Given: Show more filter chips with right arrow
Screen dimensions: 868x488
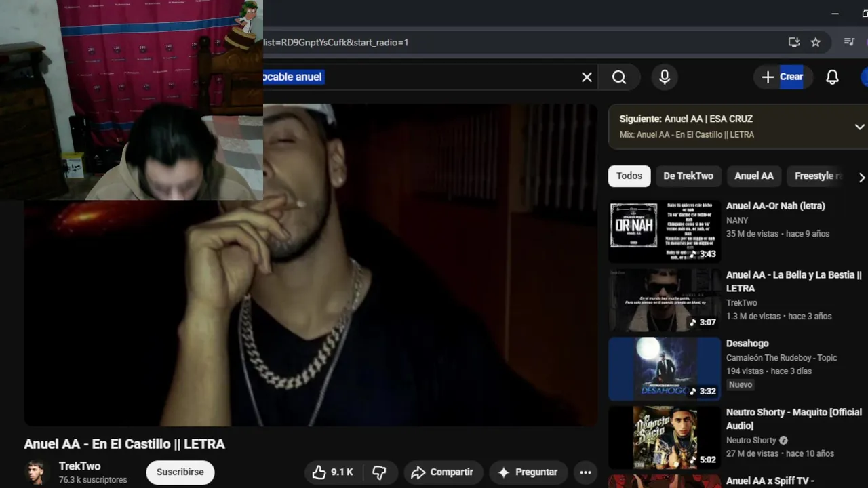Looking at the screenshot, I should point(861,177).
